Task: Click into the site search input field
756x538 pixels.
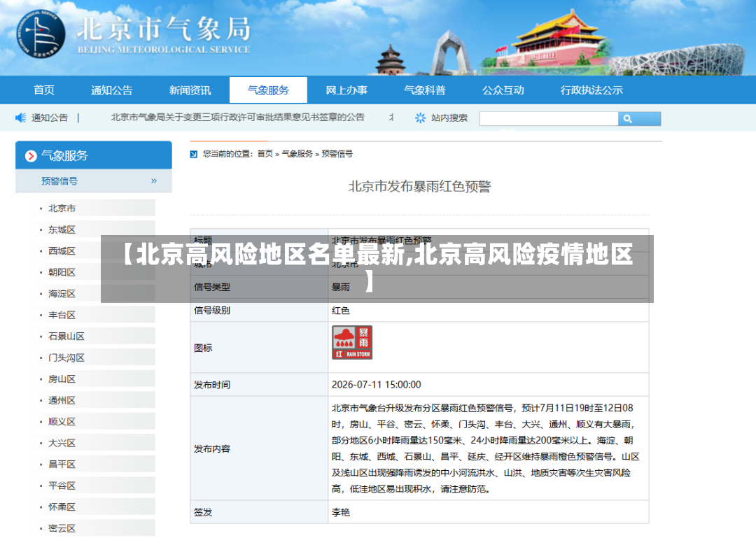Action: point(549,119)
